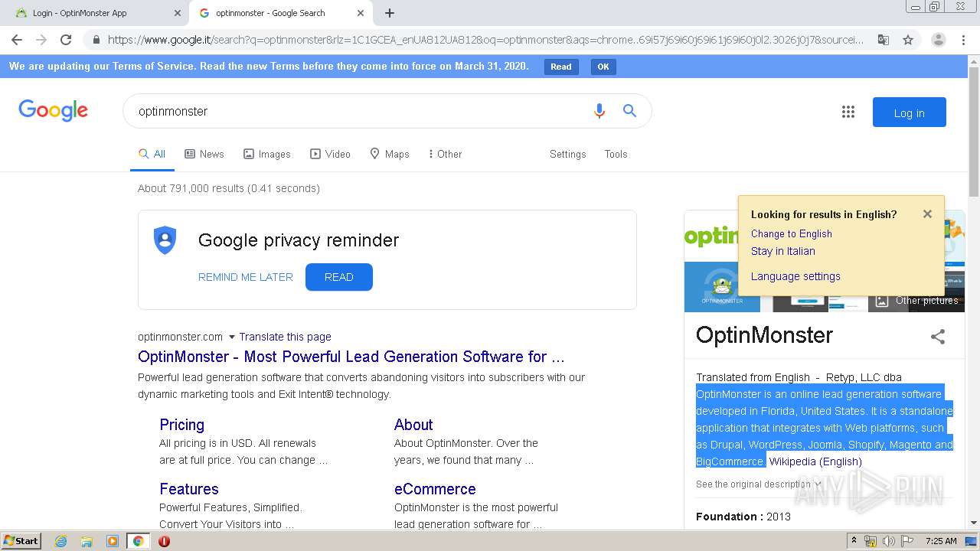Expand See the original description
The width and height of the screenshot is (980, 551).
759,484
